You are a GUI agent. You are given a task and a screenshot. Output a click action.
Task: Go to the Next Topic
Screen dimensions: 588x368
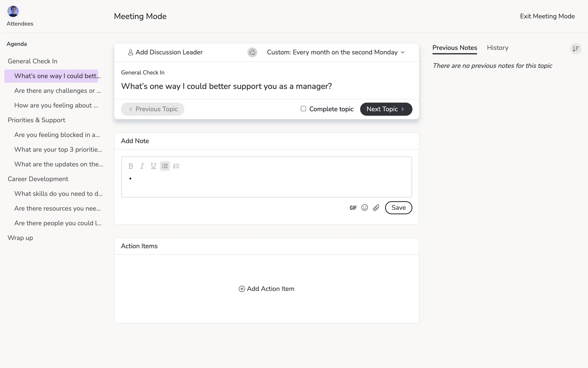pos(386,109)
